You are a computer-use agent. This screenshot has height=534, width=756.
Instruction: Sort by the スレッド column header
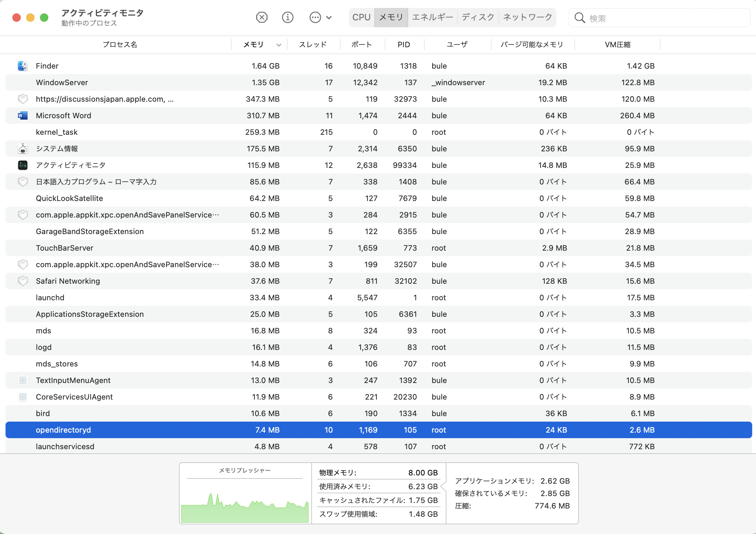[x=313, y=44]
